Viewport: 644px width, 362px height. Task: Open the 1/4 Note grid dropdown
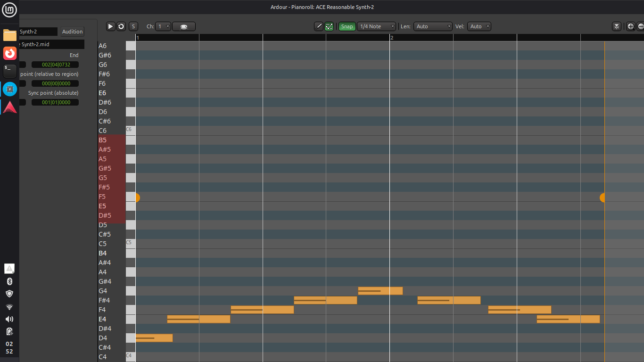coord(376,26)
